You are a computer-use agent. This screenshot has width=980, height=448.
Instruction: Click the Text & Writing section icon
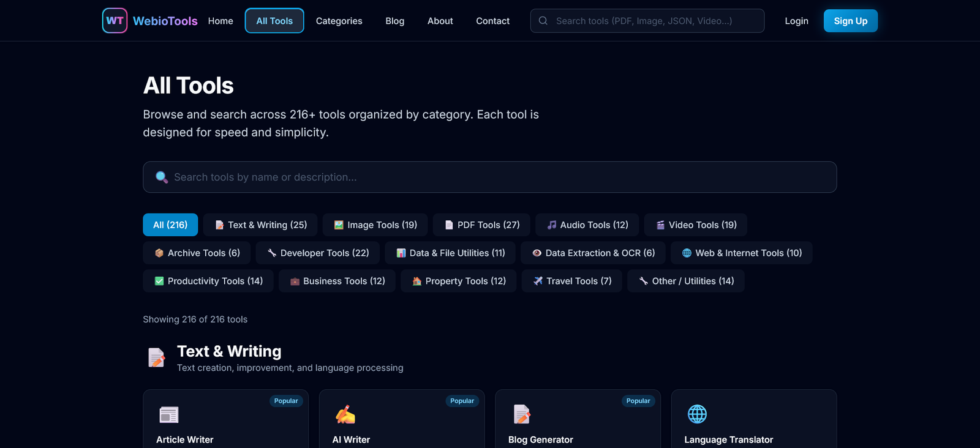157,357
